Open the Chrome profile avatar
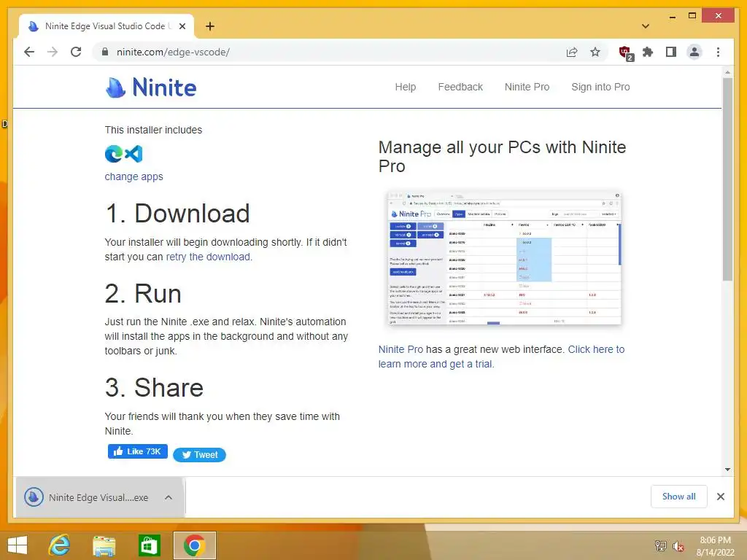 pos(694,52)
